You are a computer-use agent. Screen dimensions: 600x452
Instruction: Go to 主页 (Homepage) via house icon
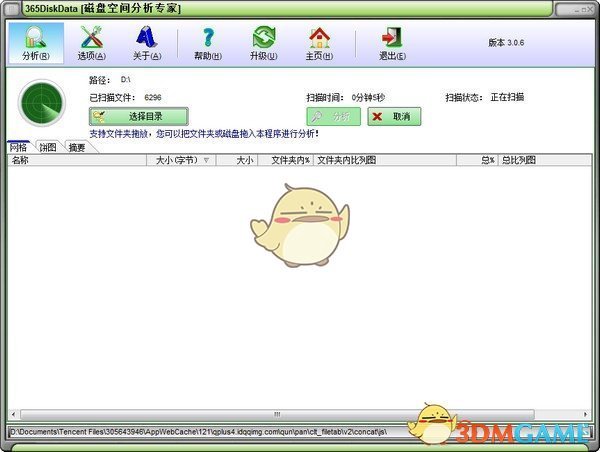pyautogui.click(x=320, y=42)
